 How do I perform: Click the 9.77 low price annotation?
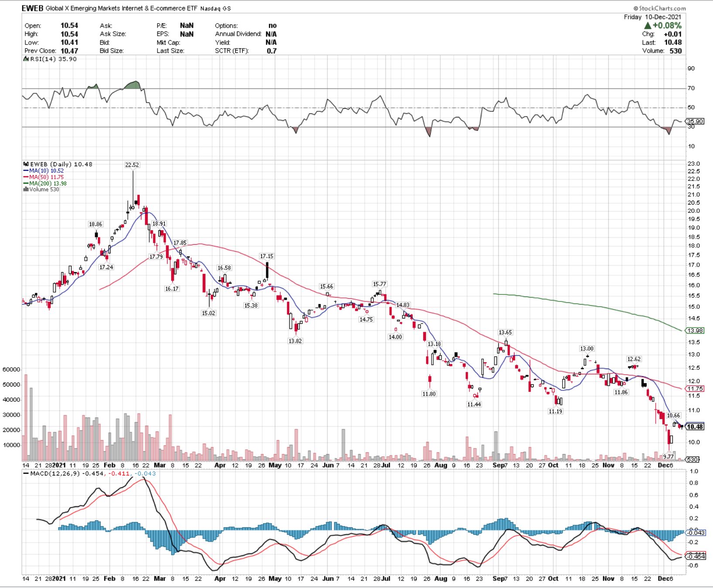pyautogui.click(x=668, y=457)
